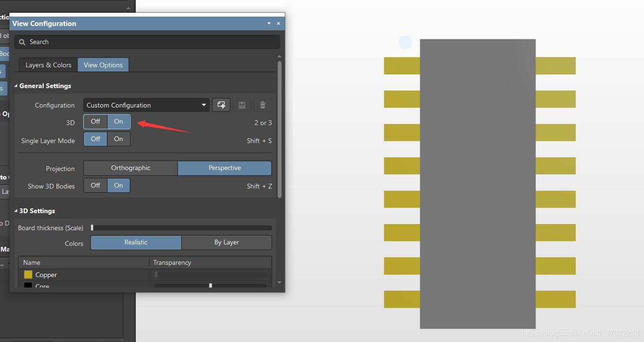Click the Name column header

point(84,262)
